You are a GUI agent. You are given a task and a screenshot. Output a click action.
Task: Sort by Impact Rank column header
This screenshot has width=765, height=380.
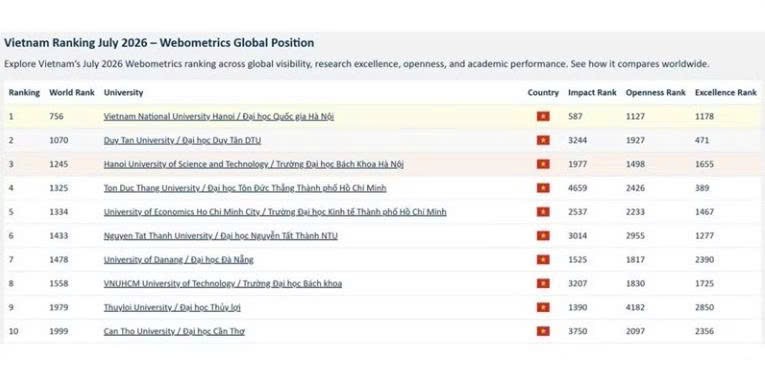tap(592, 93)
